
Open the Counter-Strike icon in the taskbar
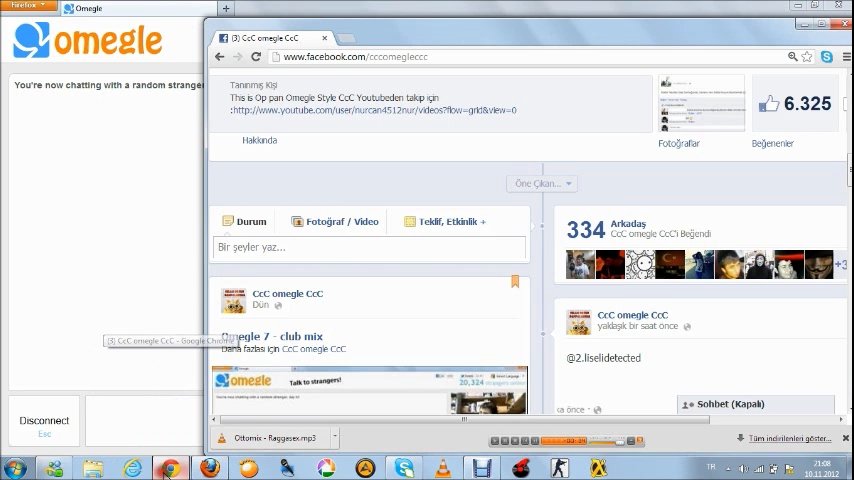(559, 468)
